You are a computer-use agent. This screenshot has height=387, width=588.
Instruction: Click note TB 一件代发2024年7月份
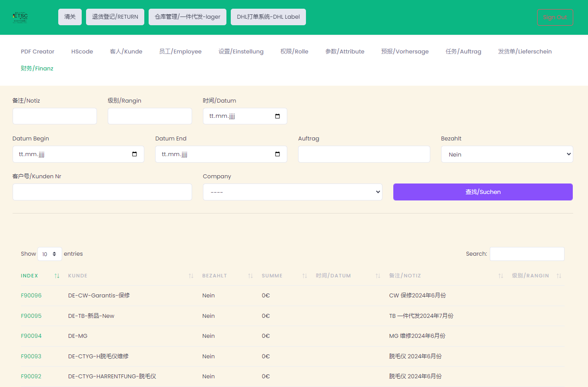pos(421,316)
